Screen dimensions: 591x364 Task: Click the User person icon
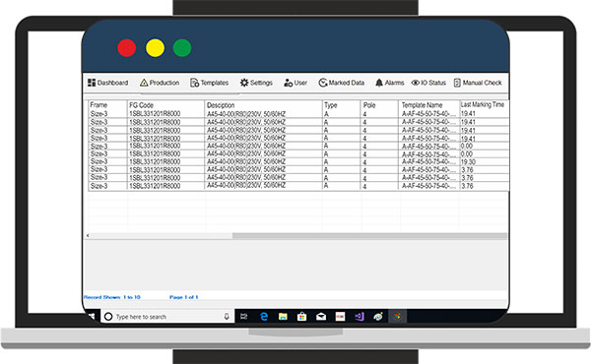288,83
